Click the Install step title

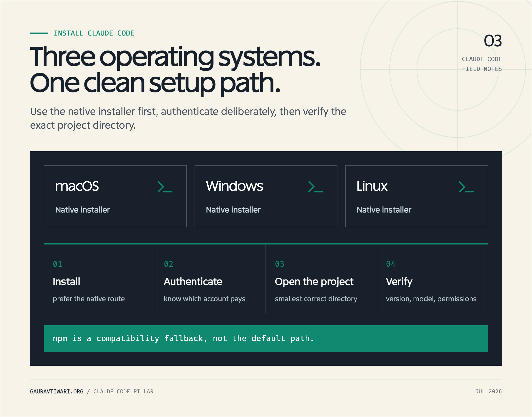66,281
